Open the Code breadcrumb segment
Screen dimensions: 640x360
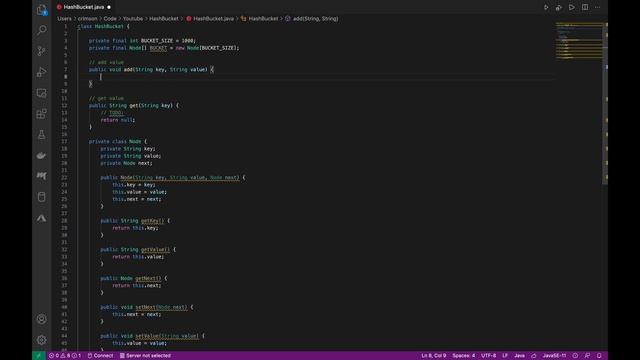click(x=110, y=18)
